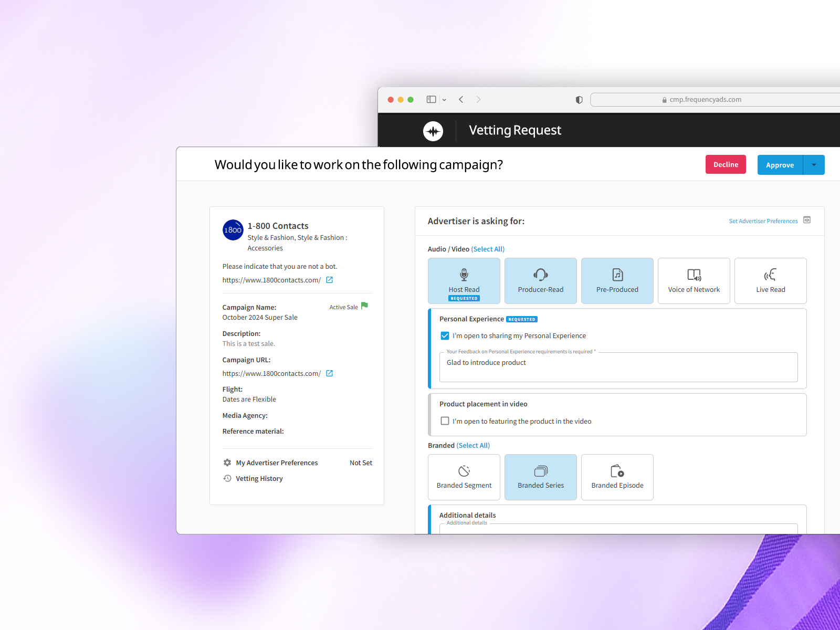Choose the Live Read option
This screenshot has height=630, width=840.
point(770,280)
